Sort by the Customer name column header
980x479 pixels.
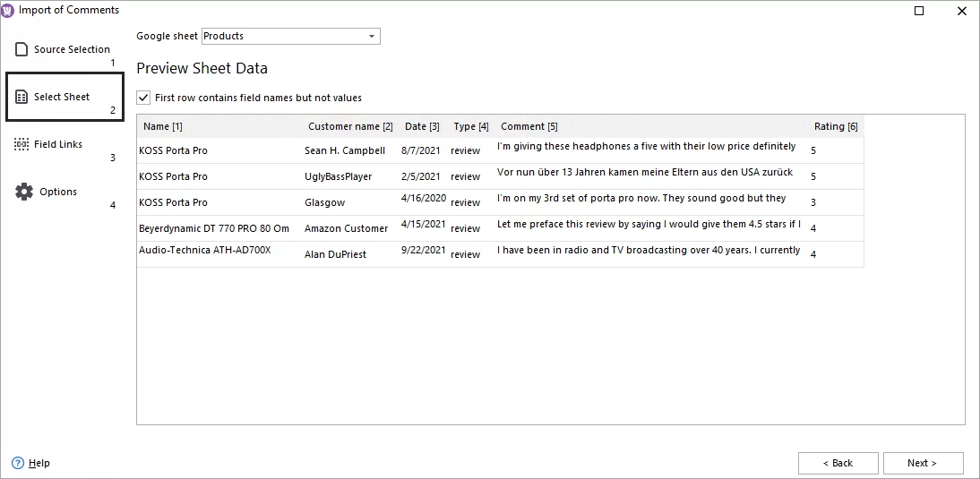click(350, 126)
